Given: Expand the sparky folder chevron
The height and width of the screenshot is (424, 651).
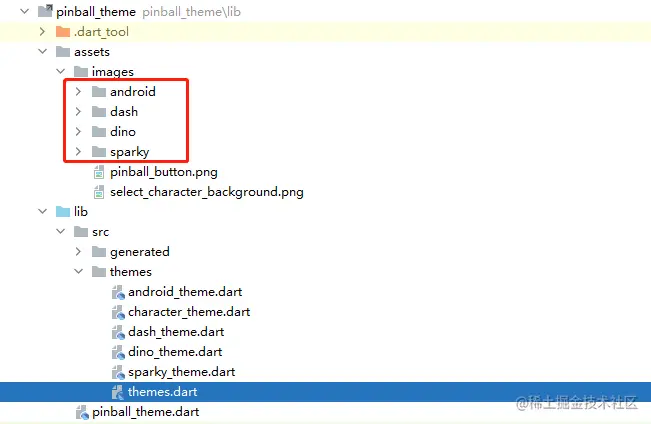Looking at the screenshot, I should [x=78, y=152].
